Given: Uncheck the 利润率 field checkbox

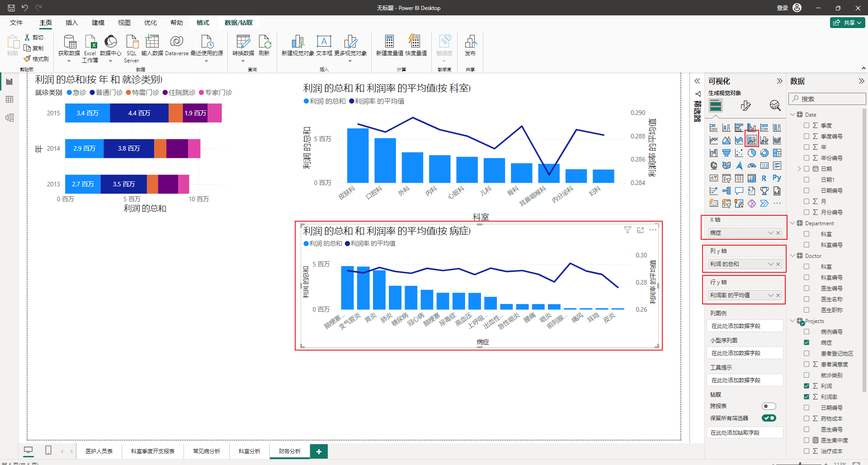Looking at the screenshot, I should (x=807, y=397).
